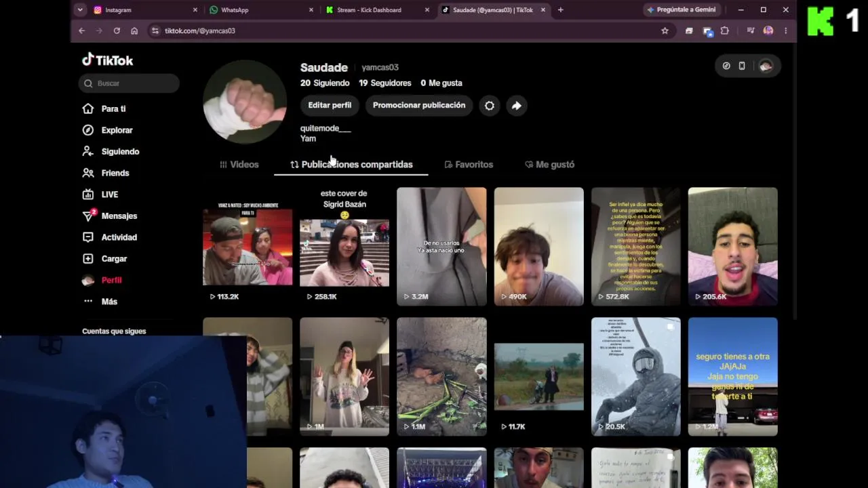Open the video with 205.6K views
Viewport: 868px width, 488px height.
[x=732, y=247]
